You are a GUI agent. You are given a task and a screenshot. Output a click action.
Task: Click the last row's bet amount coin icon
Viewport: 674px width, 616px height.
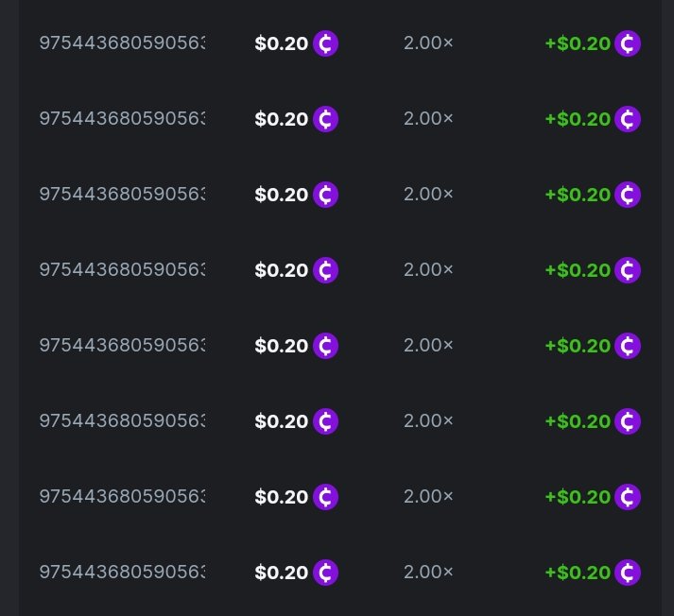[x=326, y=573]
